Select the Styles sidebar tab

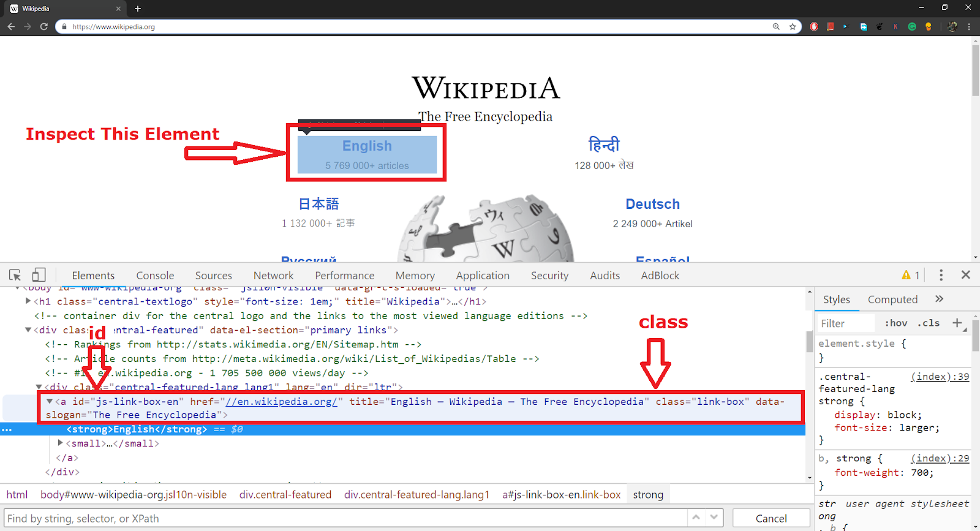point(837,299)
